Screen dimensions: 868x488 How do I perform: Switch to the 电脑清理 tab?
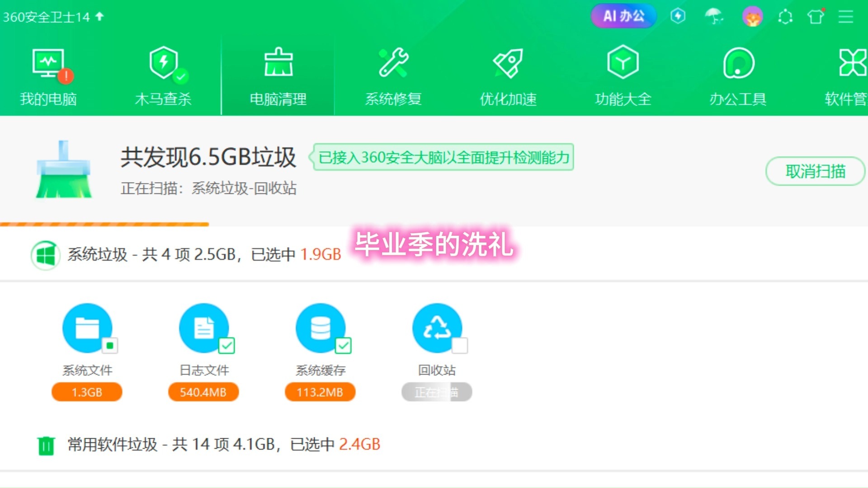pos(278,77)
